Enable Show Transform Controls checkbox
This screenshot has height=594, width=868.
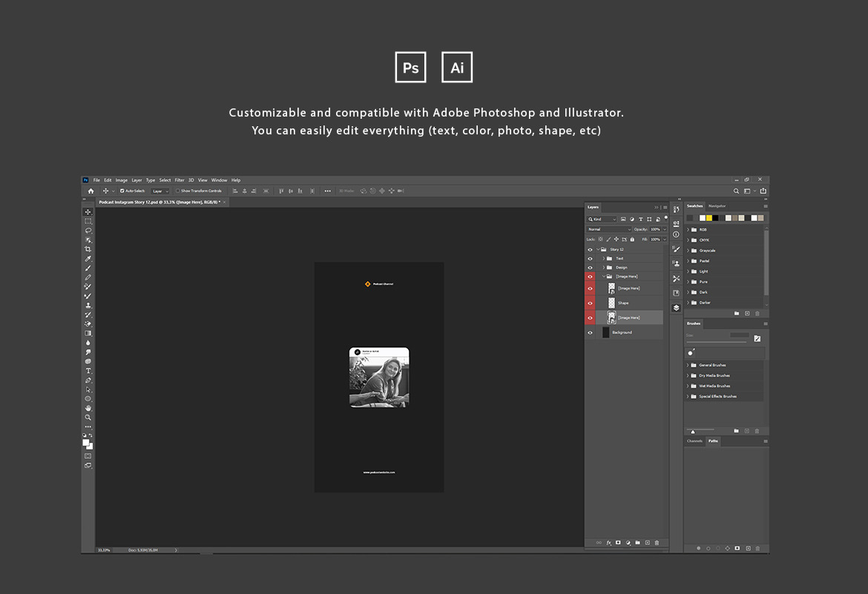[178, 191]
